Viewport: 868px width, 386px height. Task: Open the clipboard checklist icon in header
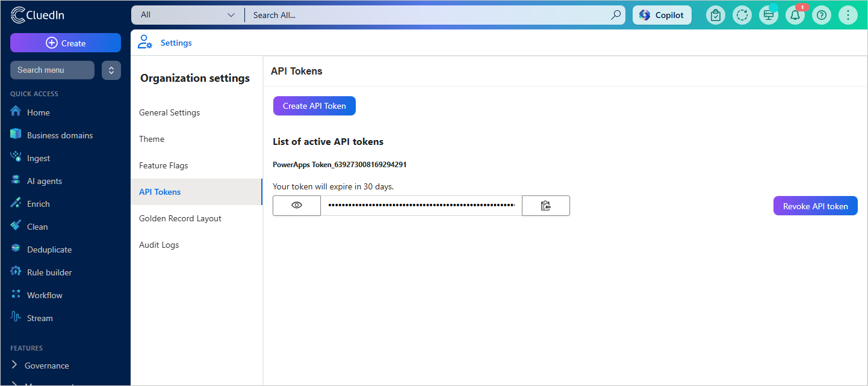click(716, 15)
